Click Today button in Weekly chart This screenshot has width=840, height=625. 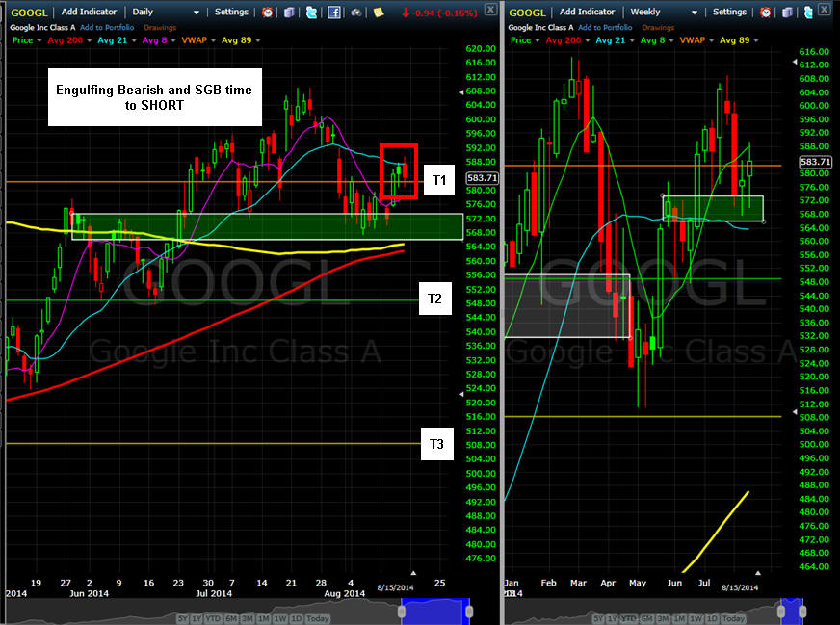click(733, 618)
